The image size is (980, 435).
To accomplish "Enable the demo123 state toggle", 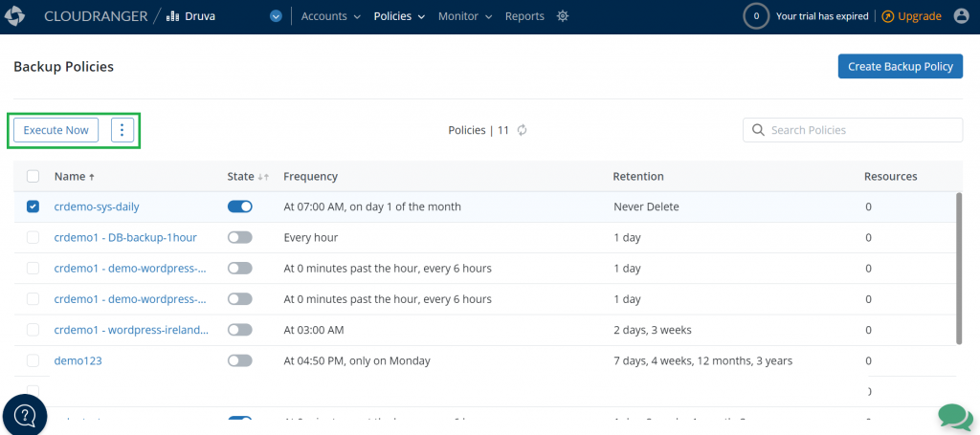I will click(240, 360).
